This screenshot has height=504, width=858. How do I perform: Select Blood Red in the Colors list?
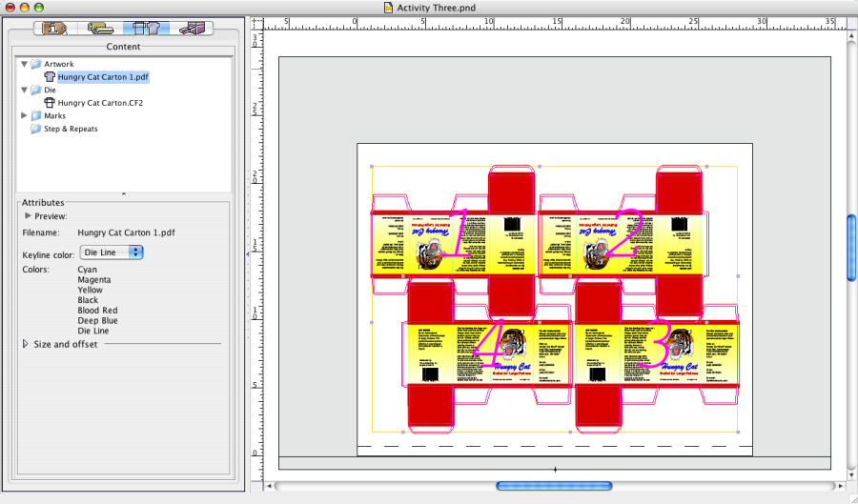tap(97, 311)
